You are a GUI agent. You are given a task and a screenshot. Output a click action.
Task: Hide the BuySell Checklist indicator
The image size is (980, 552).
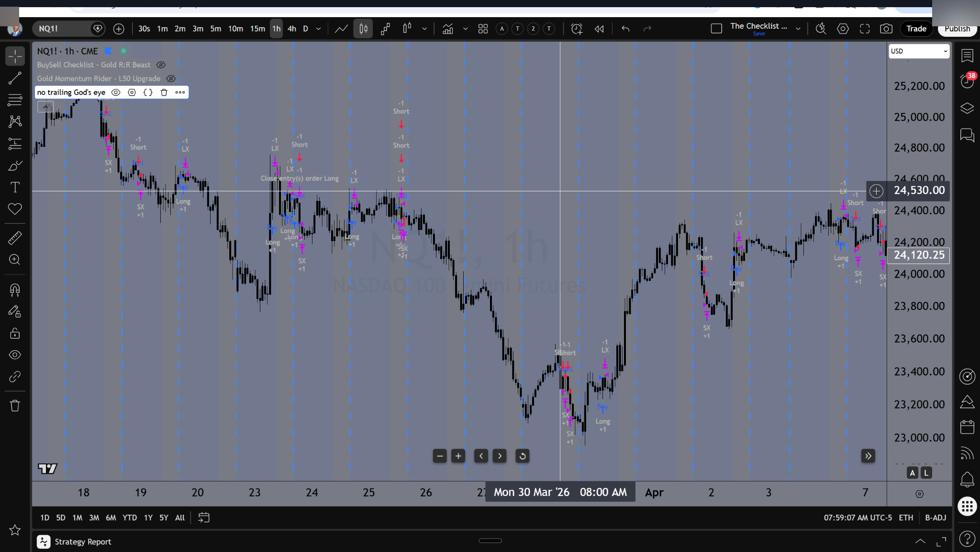coord(160,65)
